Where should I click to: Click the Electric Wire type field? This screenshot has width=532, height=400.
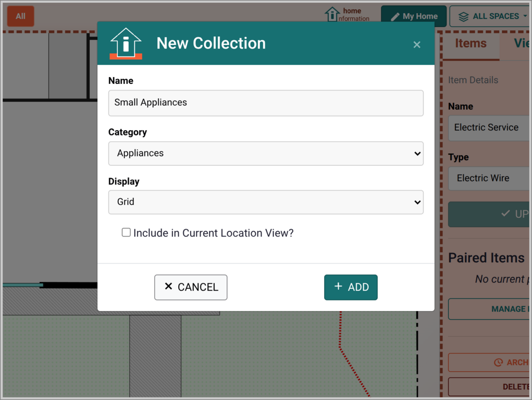(x=490, y=178)
